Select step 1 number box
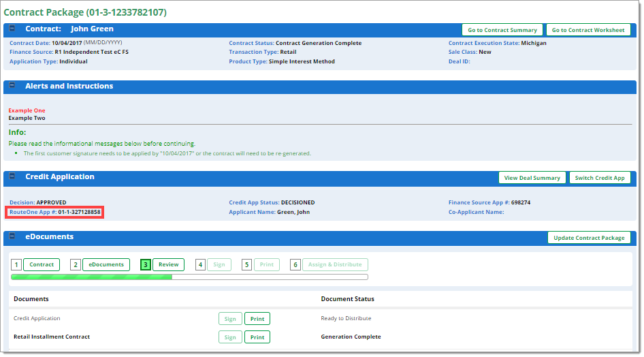Viewport: 644px width, 357px height. (16, 265)
